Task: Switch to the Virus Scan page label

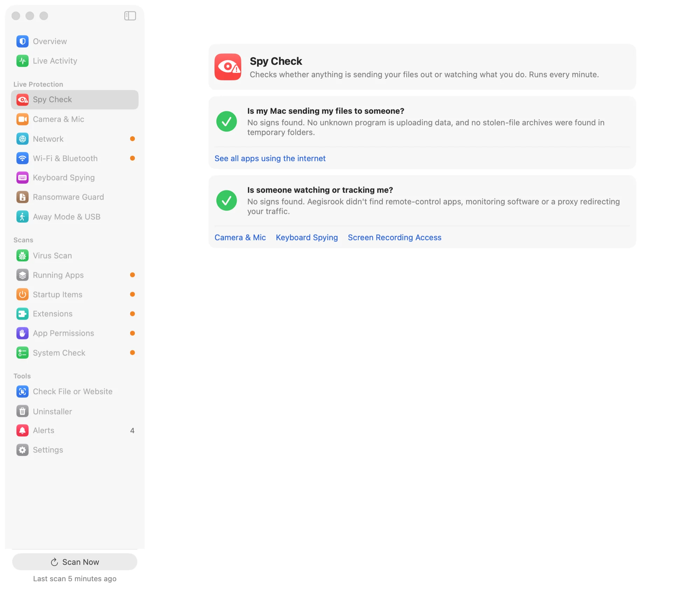Action: tap(52, 256)
